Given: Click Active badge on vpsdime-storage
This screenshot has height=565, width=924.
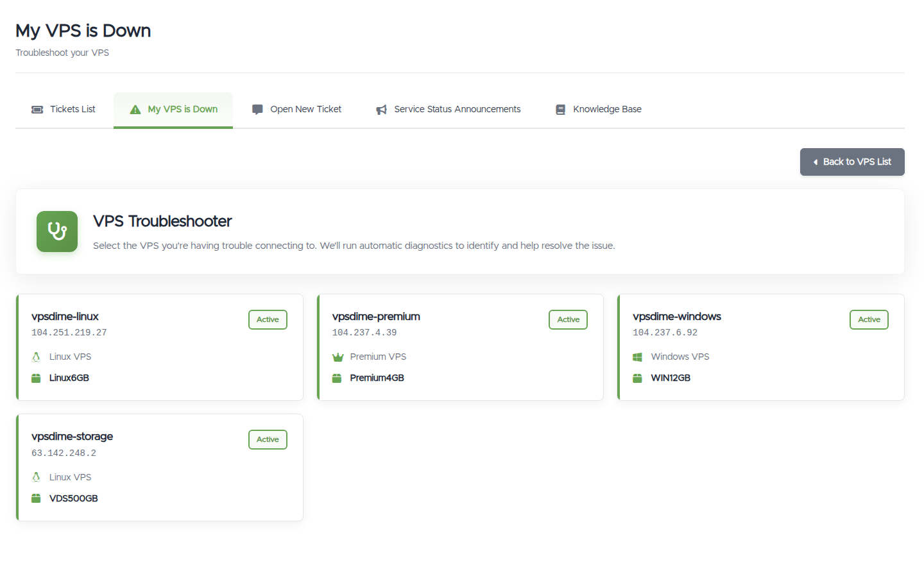Looking at the screenshot, I should 268,439.
